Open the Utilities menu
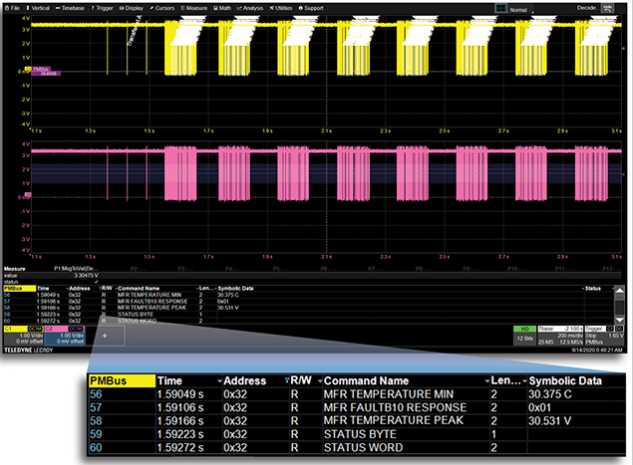 tap(281, 8)
